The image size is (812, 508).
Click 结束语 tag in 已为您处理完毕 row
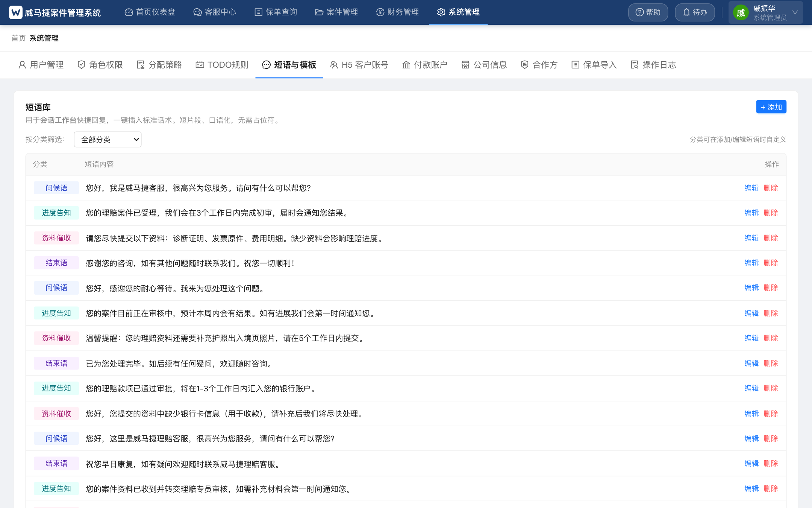[x=56, y=363]
